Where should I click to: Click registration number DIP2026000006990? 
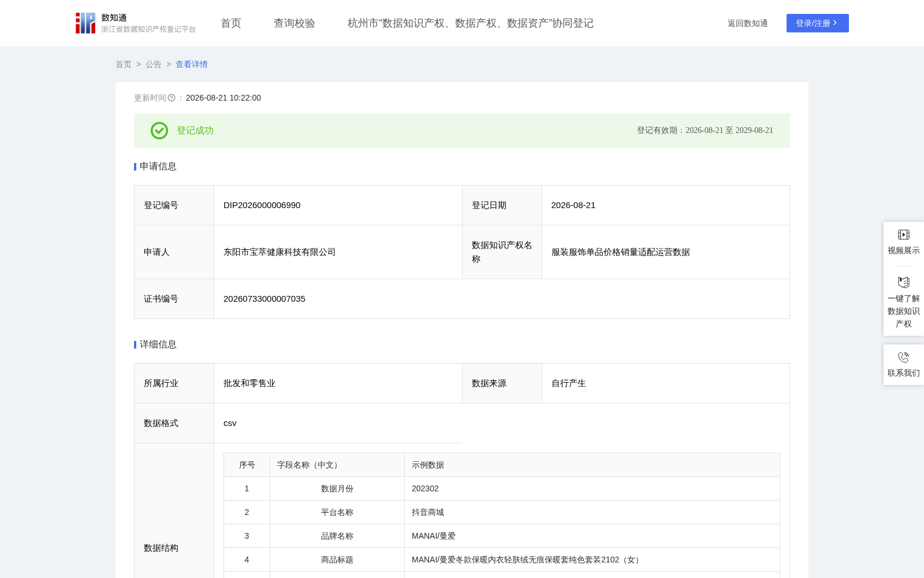click(x=262, y=205)
